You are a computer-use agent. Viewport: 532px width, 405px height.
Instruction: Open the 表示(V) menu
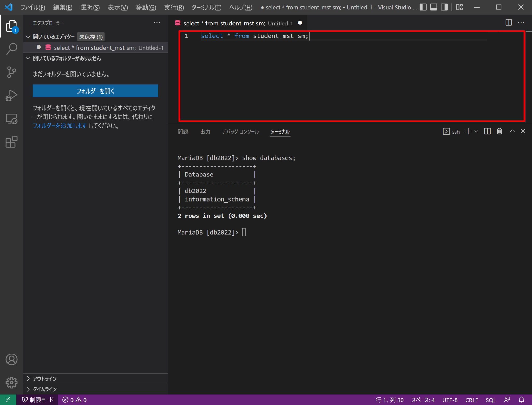[x=117, y=7]
